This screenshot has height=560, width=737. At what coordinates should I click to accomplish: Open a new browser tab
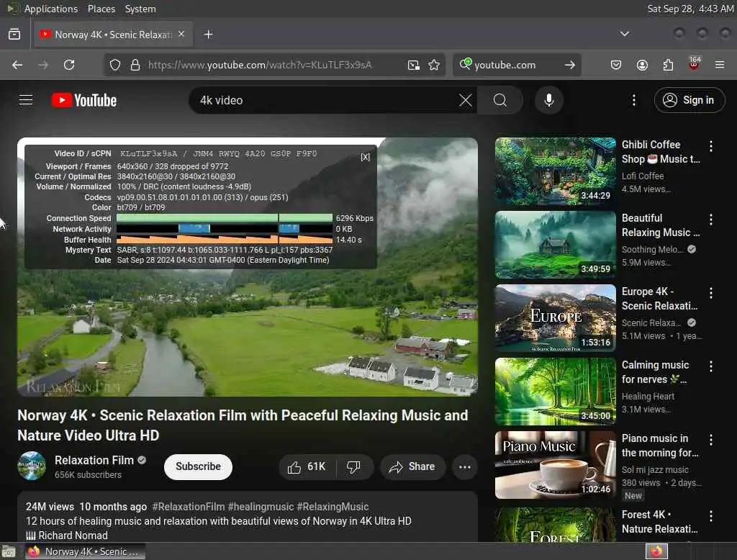208,35
